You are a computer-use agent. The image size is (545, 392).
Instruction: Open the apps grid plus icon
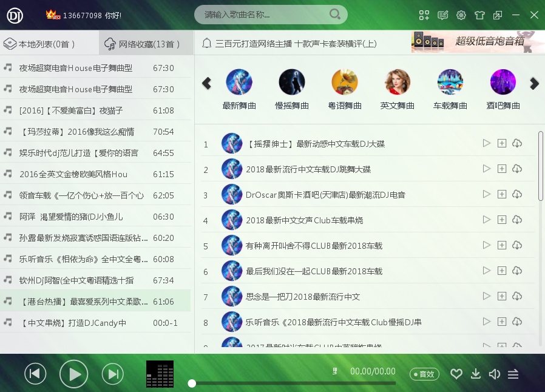click(424, 15)
